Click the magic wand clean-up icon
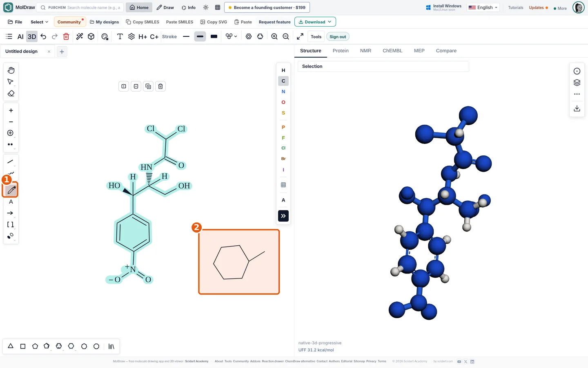 [80, 36]
